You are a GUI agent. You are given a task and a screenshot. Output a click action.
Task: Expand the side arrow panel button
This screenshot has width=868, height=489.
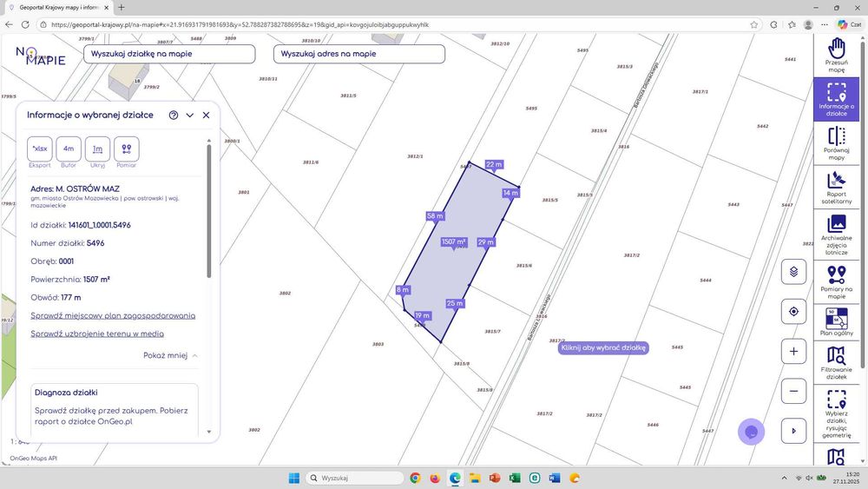pos(793,430)
